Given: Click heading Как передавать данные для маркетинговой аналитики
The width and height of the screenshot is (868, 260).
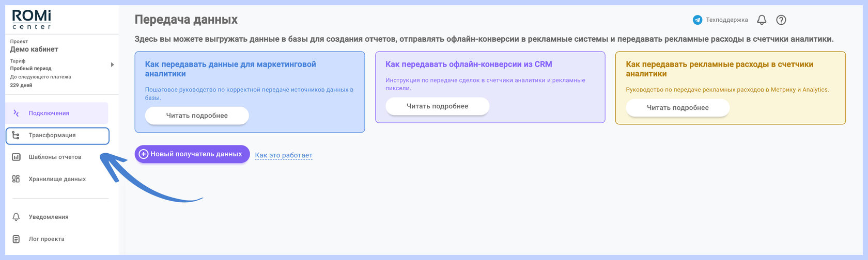Looking at the screenshot, I should coord(230,69).
